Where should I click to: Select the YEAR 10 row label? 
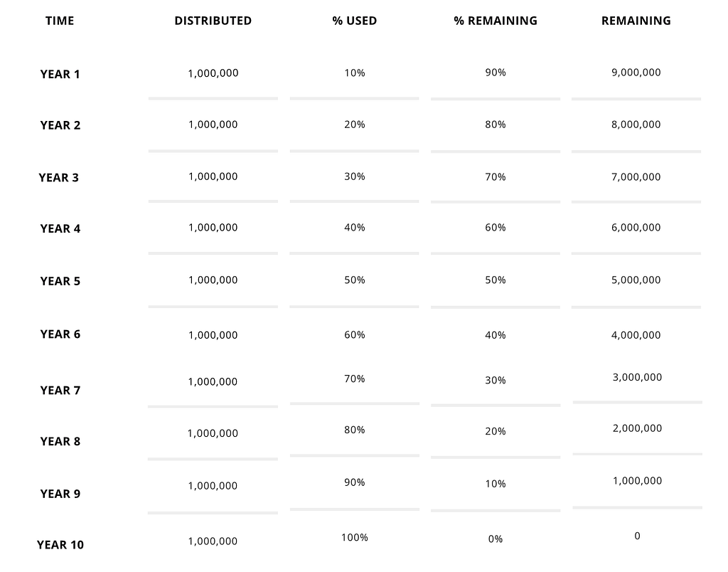pos(60,545)
